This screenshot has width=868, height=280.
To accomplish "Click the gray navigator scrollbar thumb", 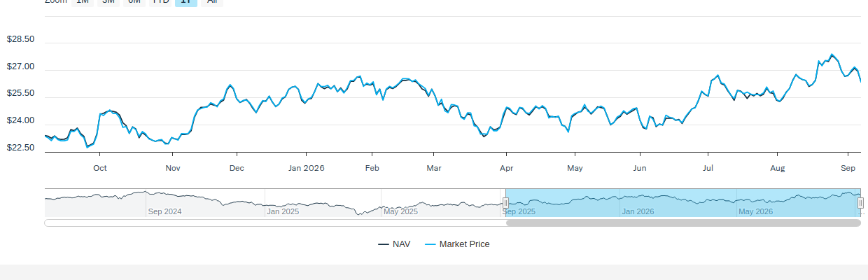I will (x=683, y=223).
